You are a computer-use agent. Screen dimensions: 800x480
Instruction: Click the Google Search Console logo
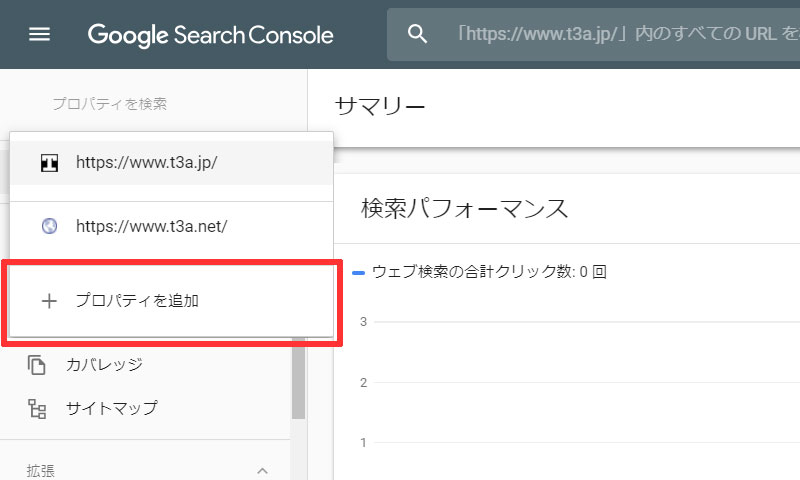(210, 35)
